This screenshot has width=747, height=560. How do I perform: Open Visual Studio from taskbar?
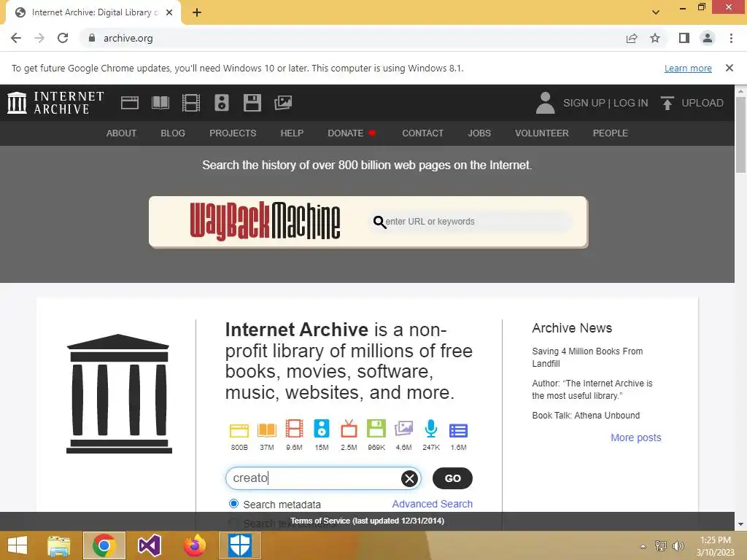149,545
